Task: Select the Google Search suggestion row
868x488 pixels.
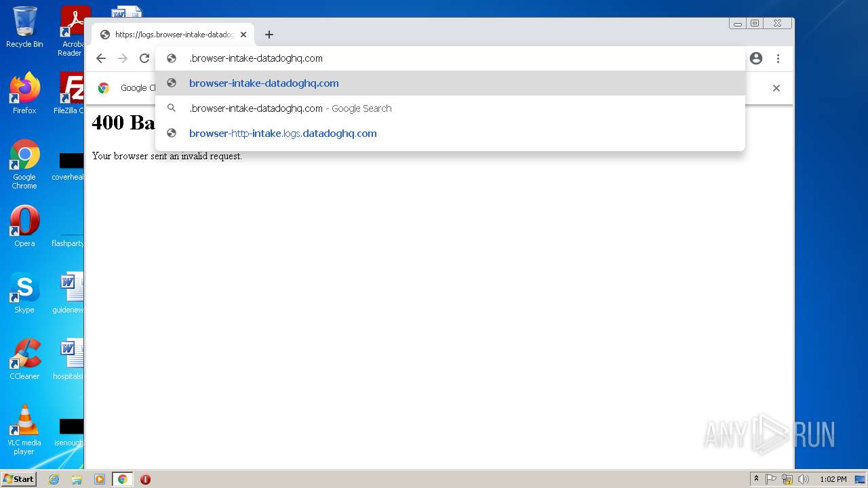Action: click(450, 108)
